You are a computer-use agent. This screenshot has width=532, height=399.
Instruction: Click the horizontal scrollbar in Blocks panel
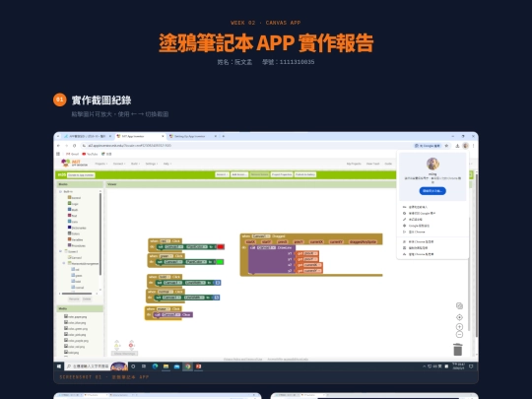(x=77, y=294)
